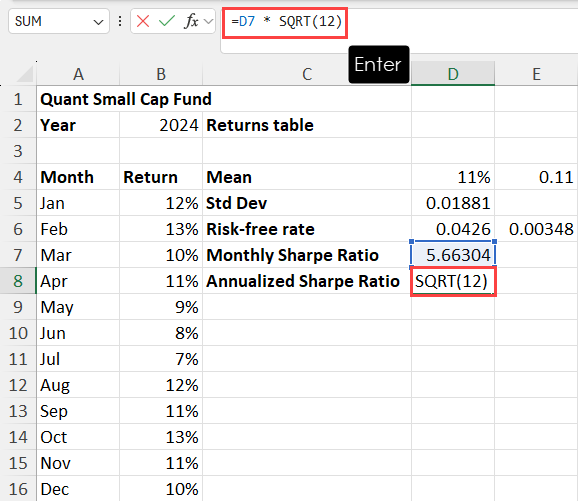This screenshot has width=578, height=501.
Task: Select the Mean value 11% cell
Action: click(x=453, y=177)
